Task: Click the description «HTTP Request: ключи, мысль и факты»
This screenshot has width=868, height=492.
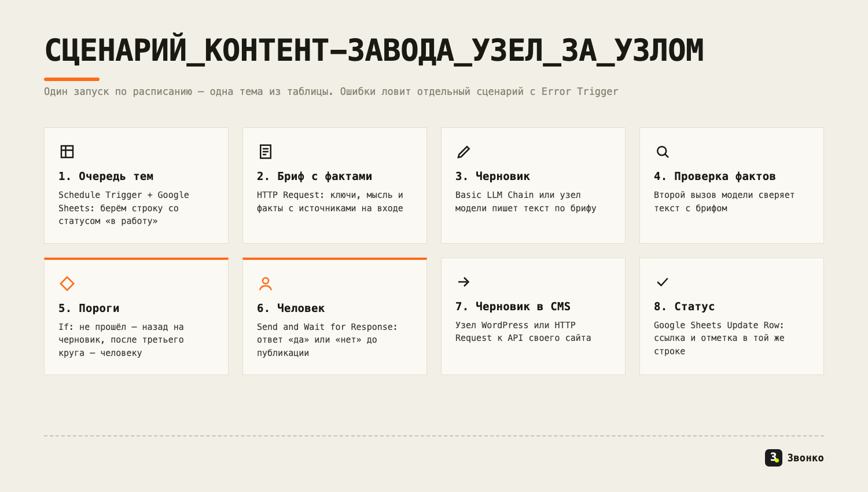Action: pos(330,201)
